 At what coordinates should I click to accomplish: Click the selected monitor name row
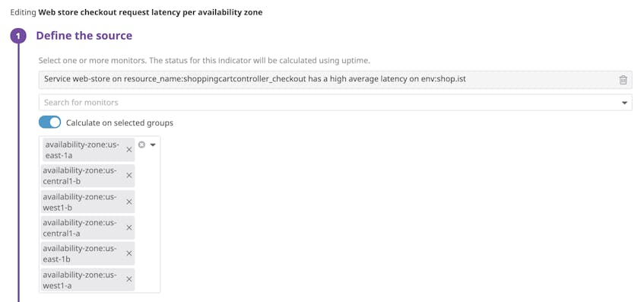(335, 80)
